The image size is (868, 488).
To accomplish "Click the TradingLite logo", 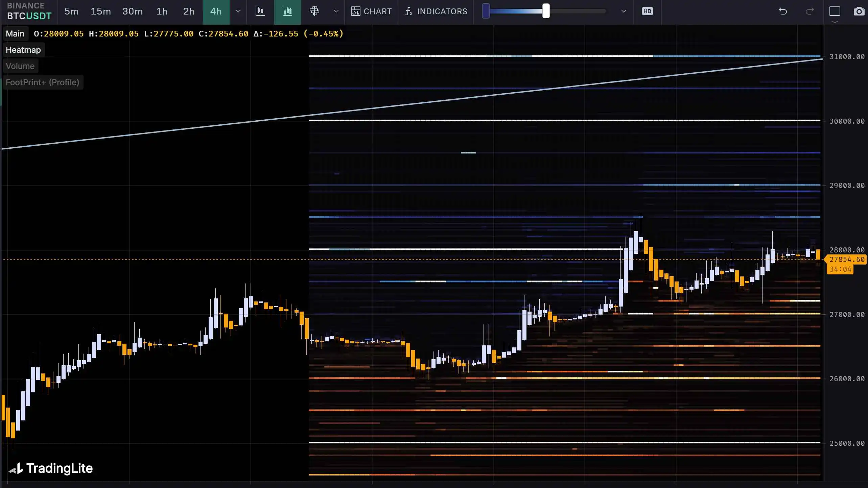I will [x=51, y=468].
